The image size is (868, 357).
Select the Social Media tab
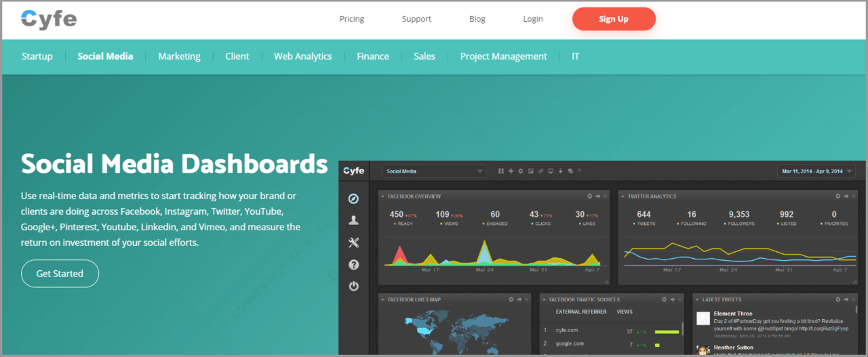point(105,56)
